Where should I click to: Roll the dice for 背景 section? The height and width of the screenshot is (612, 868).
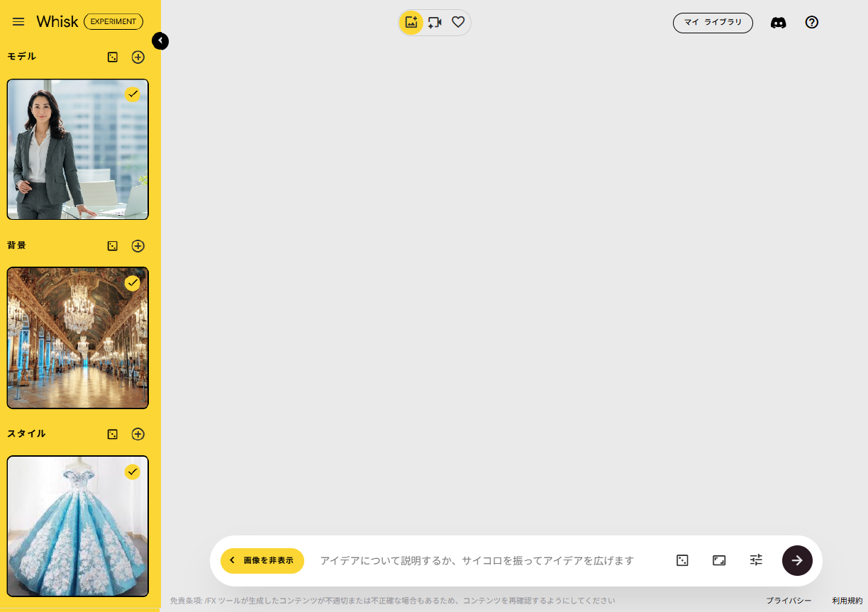pyautogui.click(x=113, y=246)
